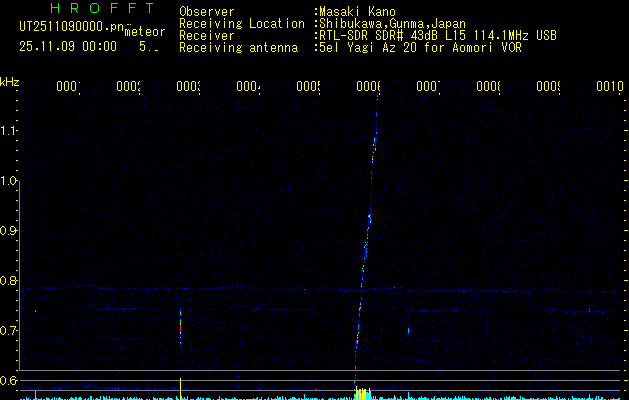Click the 1.0 frequency axis tick
The height and width of the screenshot is (400, 629).
pos(10,181)
